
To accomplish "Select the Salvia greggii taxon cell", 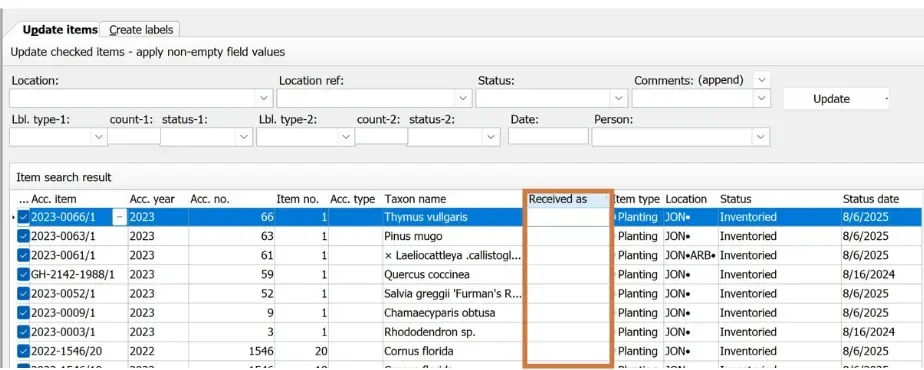I will click(x=453, y=294).
